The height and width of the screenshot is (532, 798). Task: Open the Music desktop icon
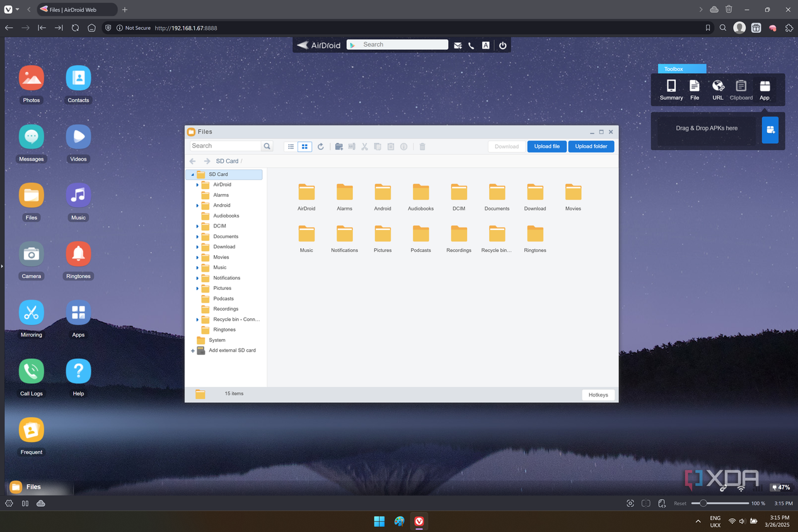pyautogui.click(x=78, y=195)
